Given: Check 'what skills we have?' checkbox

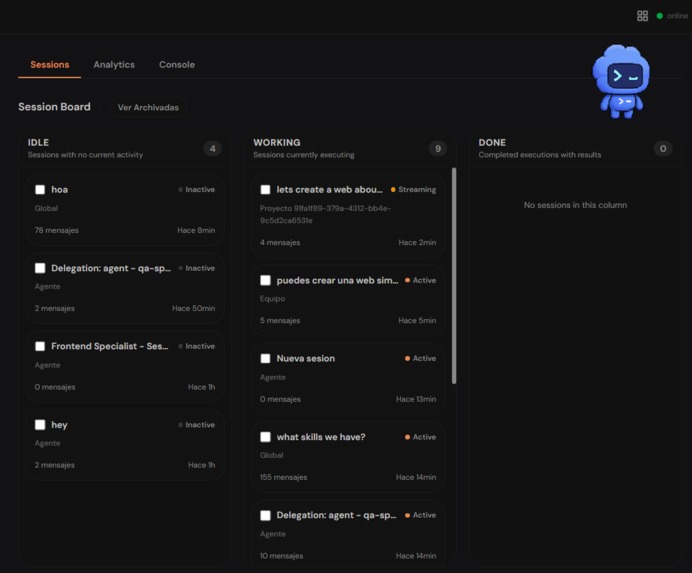Looking at the screenshot, I should [x=265, y=437].
